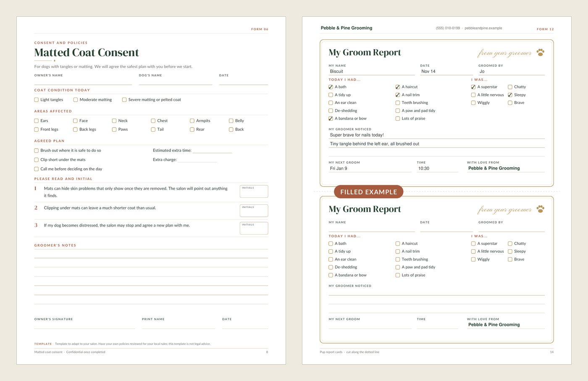Click the FORM 12 label
This screenshot has height=381, width=588.
(x=545, y=29)
